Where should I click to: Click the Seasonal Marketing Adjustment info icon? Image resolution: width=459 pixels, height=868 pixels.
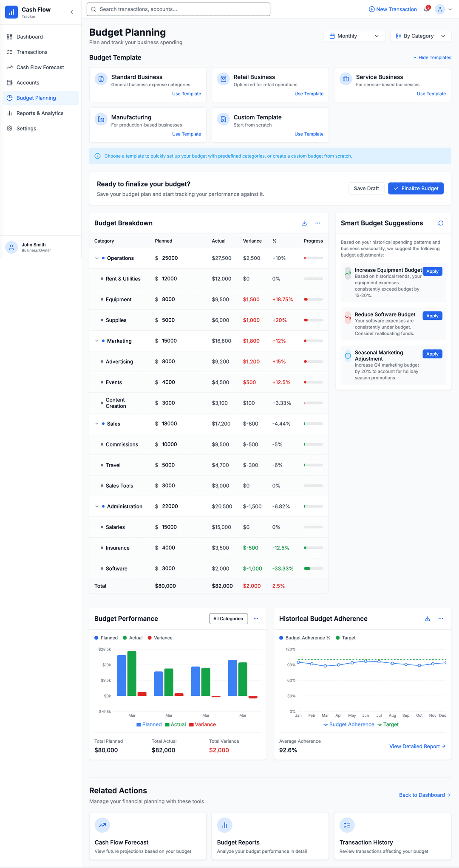tap(348, 356)
